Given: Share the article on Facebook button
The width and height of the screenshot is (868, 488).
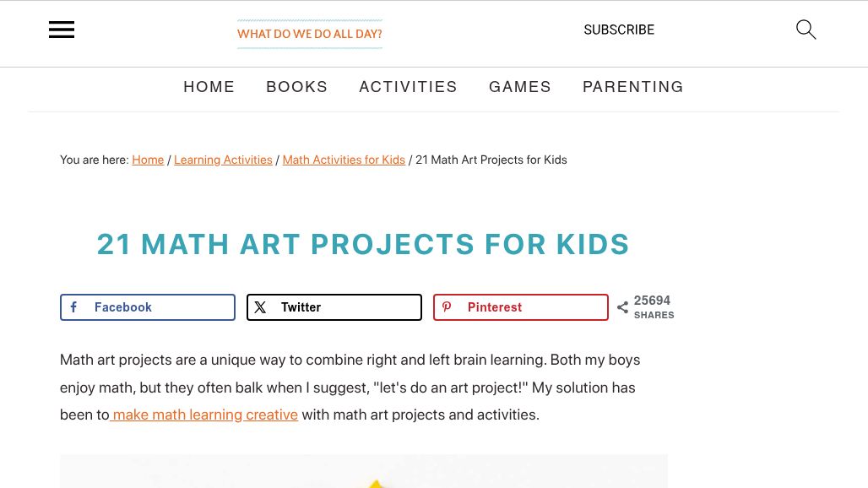Looking at the screenshot, I should (148, 307).
